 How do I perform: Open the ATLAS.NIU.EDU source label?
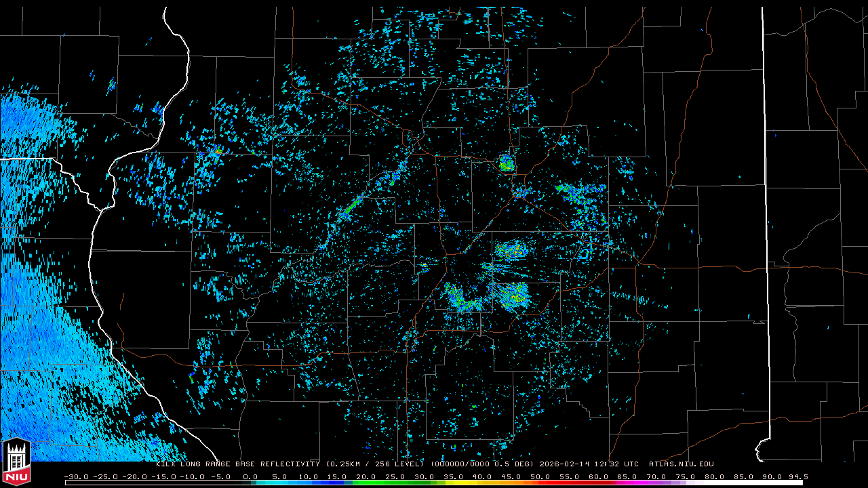(x=681, y=464)
